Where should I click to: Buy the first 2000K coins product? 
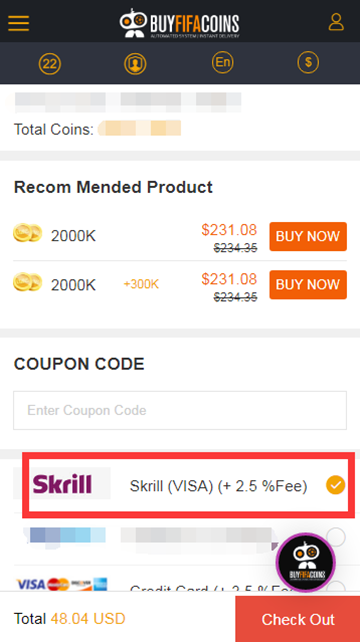[x=308, y=236]
